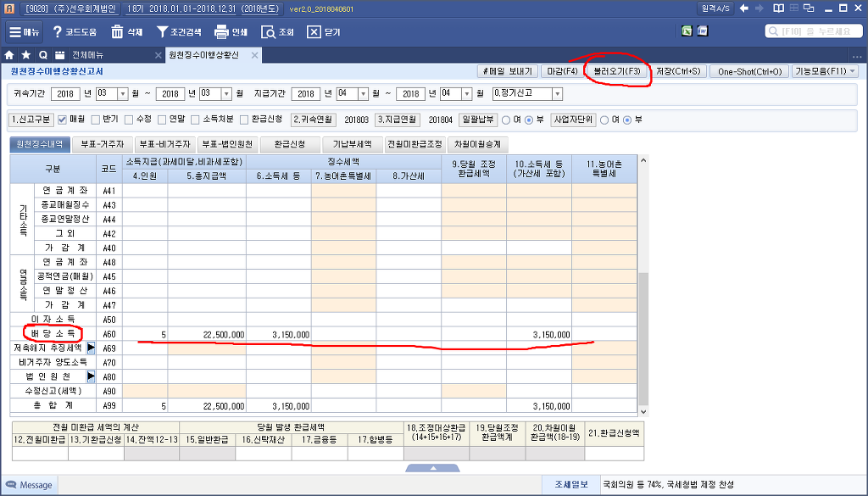Switch to the 부표-거주자 tab

(102, 144)
